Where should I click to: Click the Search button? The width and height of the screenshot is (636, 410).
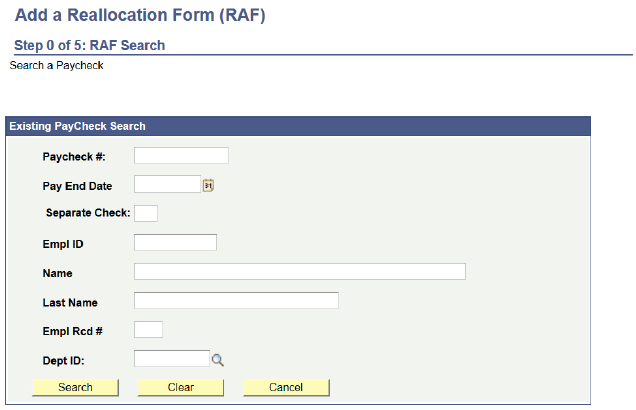tap(75, 387)
